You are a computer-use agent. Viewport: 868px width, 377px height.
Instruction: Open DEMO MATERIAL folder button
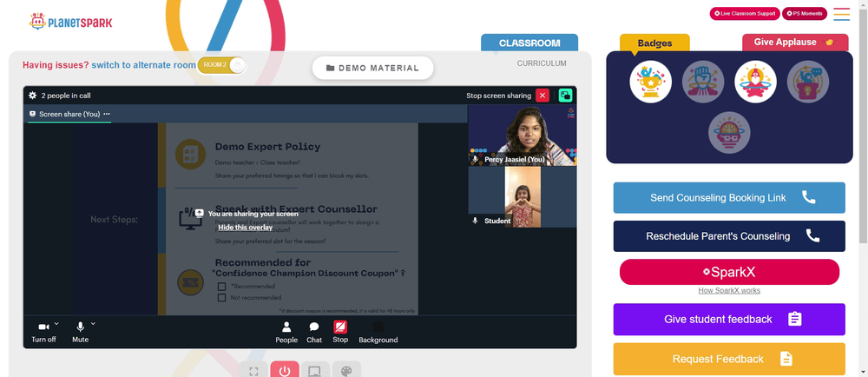[372, 68]
